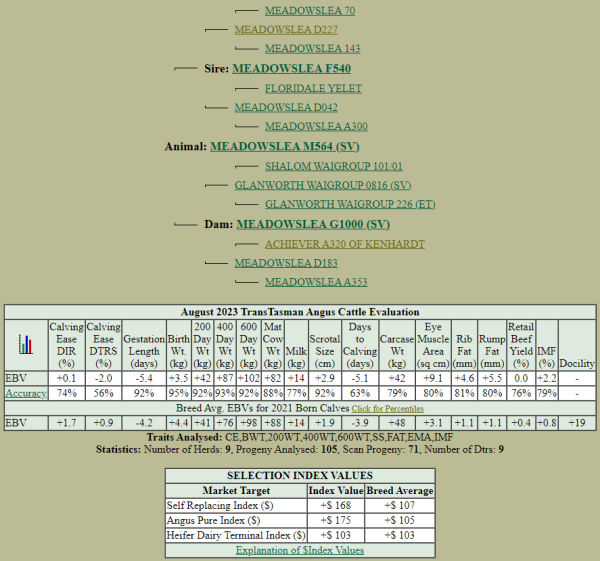
Task: Open the Accuracy explanation link
Action: [26, 393]
